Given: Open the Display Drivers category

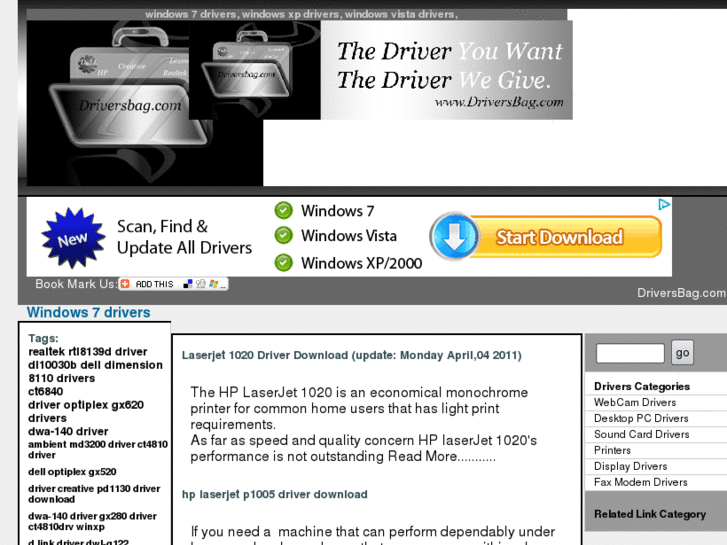Looking at the screenshot, I should tap(630, 466).
